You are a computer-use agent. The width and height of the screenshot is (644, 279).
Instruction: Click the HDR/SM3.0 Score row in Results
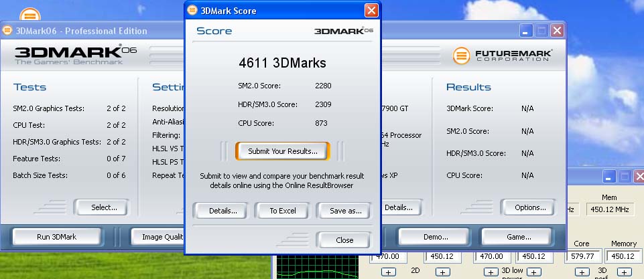[490, 153]
